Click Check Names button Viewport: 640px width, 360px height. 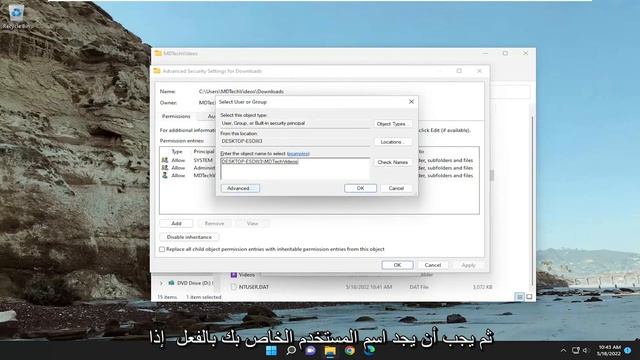[393, 162]
